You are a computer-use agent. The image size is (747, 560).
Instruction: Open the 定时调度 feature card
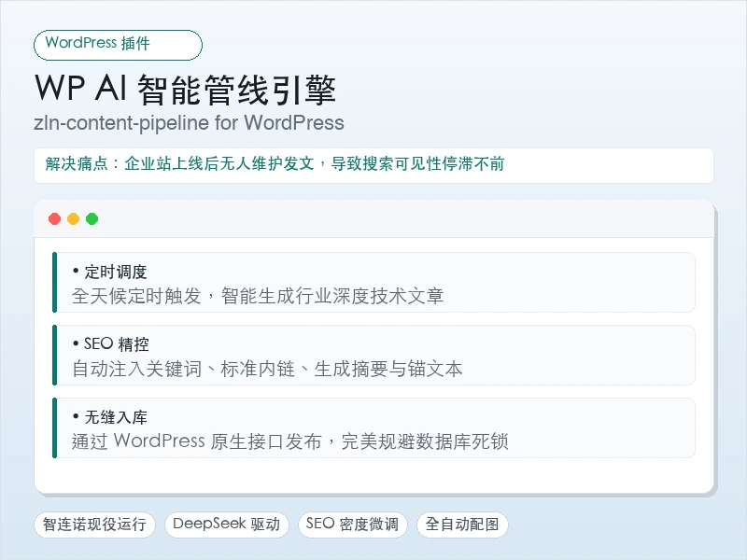click(373, 283)
